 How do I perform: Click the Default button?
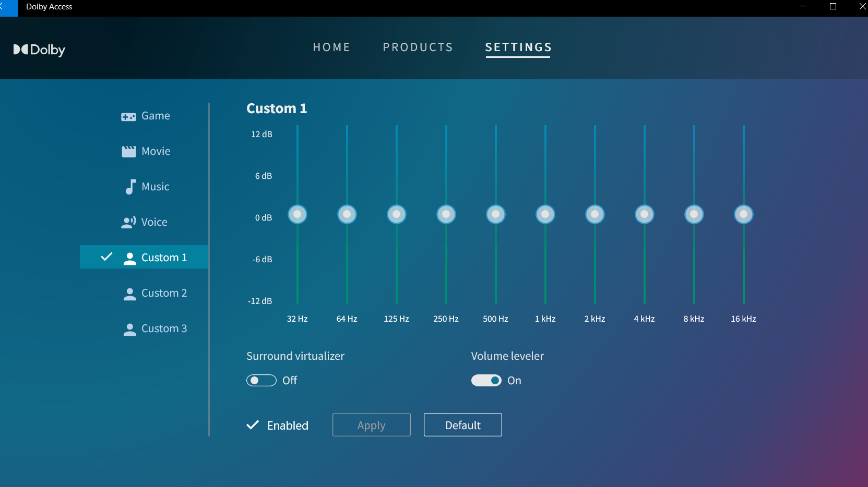(x=463, y=425)
